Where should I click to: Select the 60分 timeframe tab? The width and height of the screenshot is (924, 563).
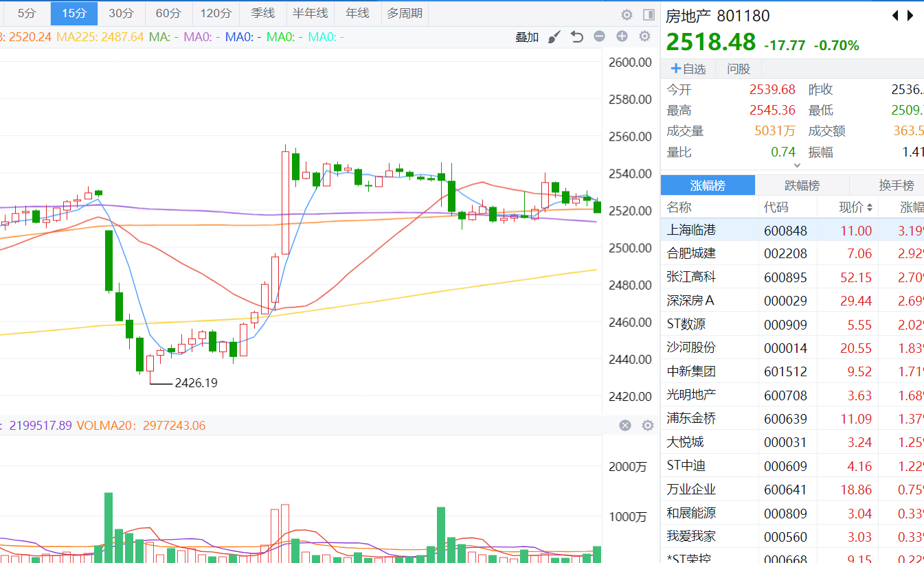pyautogui.click(x=168, y=13)
